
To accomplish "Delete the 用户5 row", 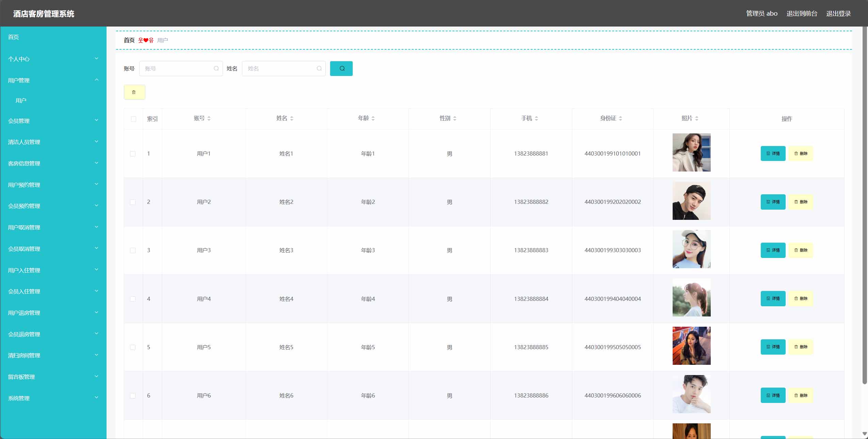I will (801, 347).
